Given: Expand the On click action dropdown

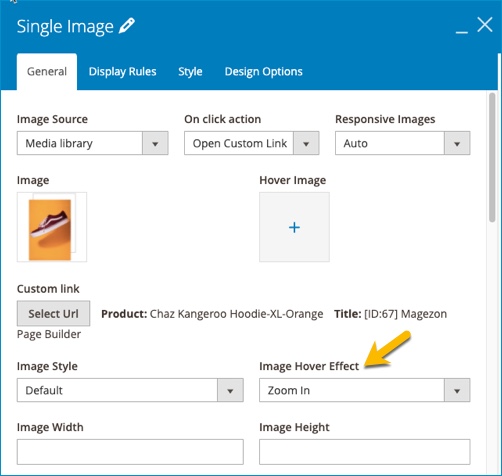Looking at the screenshot, I should click(x=306, y=144).
